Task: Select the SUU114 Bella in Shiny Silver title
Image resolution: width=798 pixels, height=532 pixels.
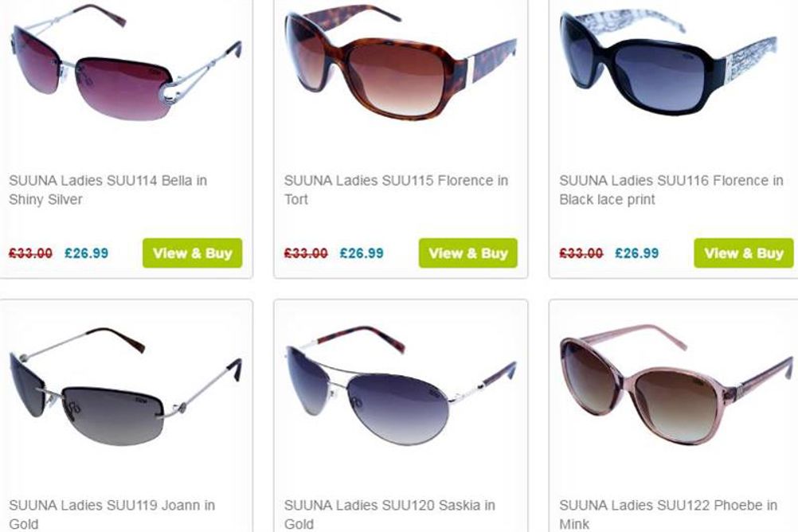Action: coord(108,190)
